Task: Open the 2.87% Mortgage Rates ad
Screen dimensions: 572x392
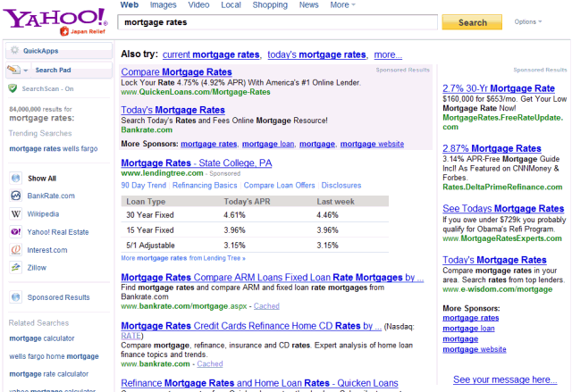Action: coord(492,148)
